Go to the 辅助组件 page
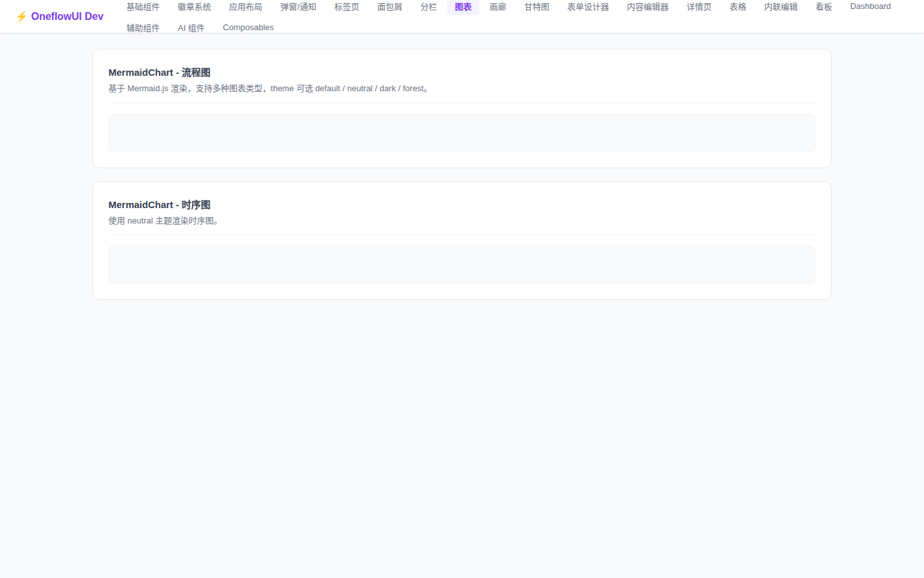Image resolution: width=924 pixels, height=578 pixels. pyautogui.click(x=143, y=28)
